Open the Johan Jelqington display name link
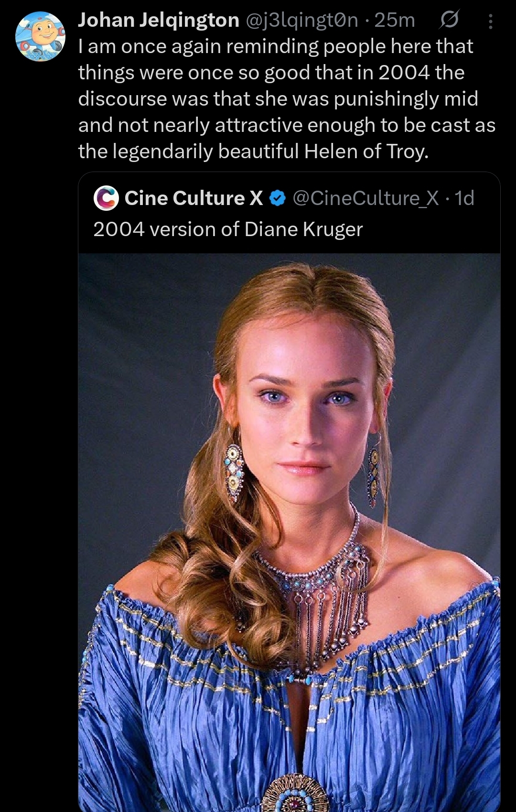 (x=158, y=20)
